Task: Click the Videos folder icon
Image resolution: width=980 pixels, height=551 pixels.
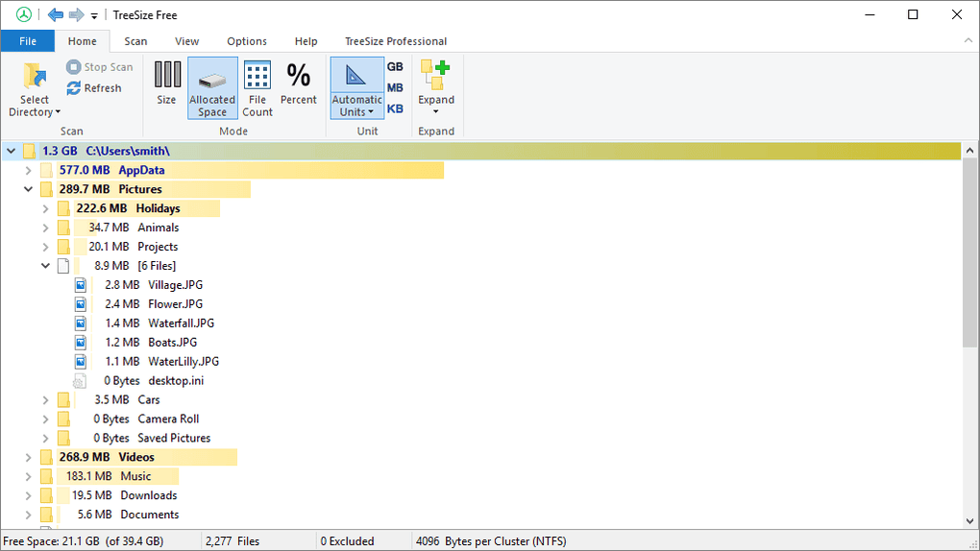Action: pyautogui.click(x=46, y=457)
